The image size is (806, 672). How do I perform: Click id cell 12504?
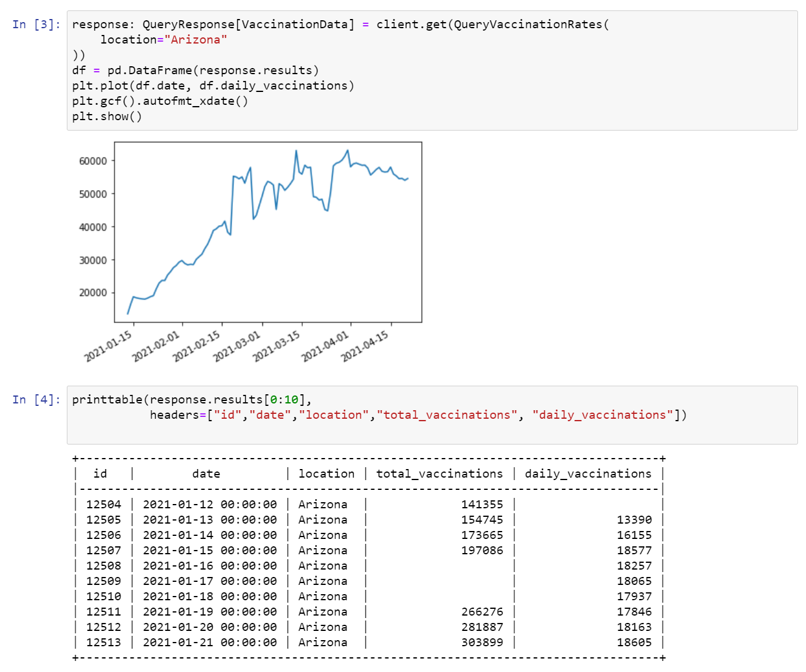click(104, 505)
